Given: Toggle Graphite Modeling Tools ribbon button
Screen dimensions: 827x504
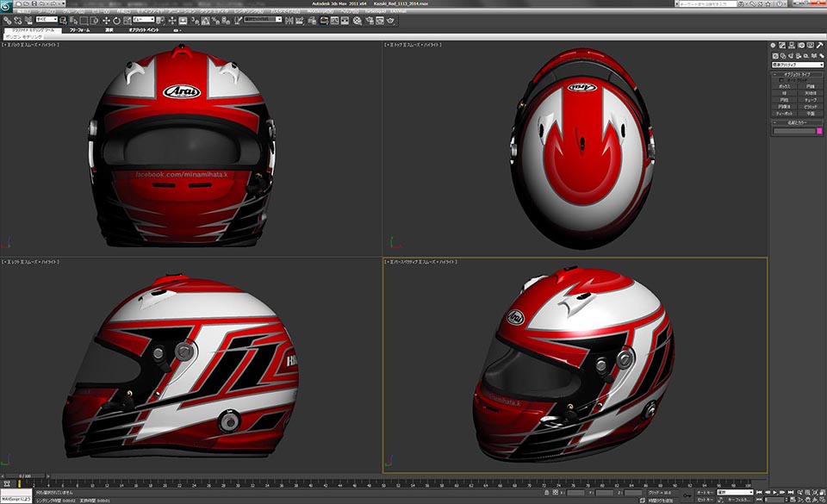Looking at the screenshot, I should [324, 21].
